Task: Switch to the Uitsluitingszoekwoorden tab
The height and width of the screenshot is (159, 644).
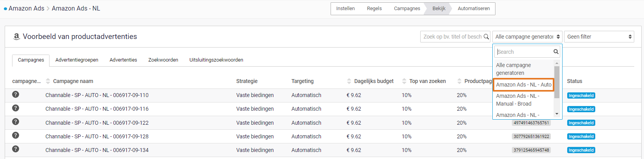Action: pyautogui.click(x=216, y=60)
